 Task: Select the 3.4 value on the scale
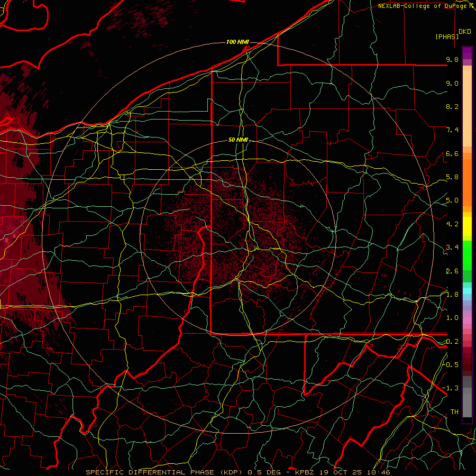coord(452,248)
